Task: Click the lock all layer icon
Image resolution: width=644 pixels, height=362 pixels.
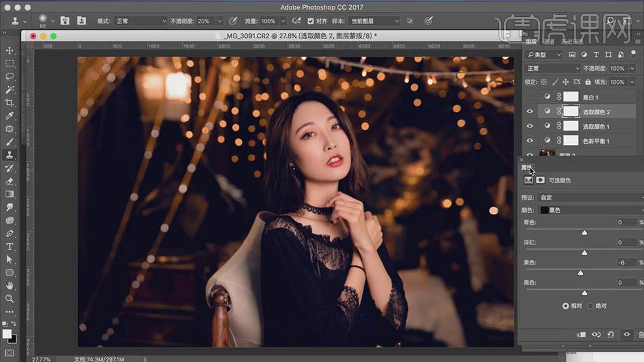Action: pyautogui.click(x=587, y=83)
